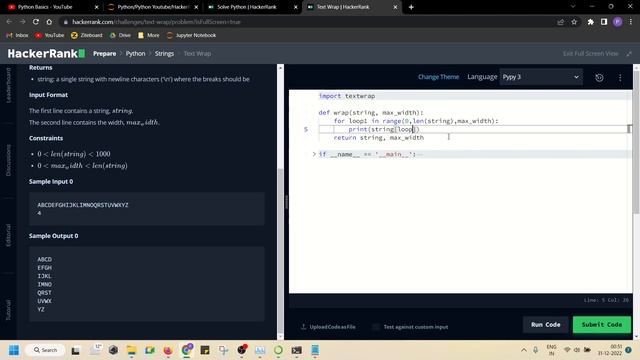The width and height of the screenshot is (640, 360).
Task: Expand the folded if __name__ block
Action: [x=314, y=154]
